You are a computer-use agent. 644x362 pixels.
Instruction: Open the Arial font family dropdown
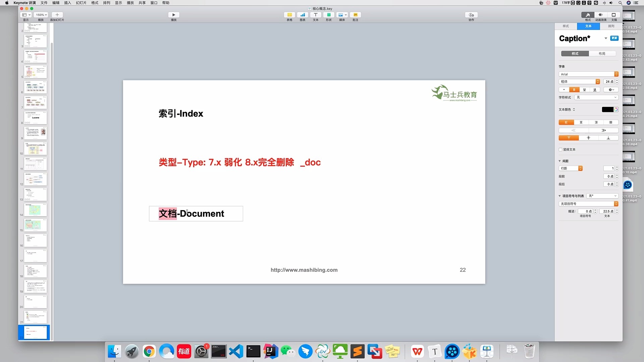pyautogui.click(x=588, y=74)
